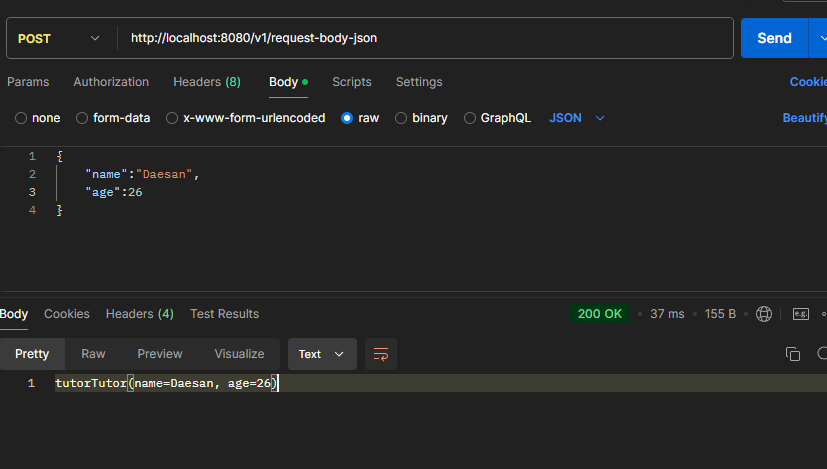Open the request Settings tab
This screenshot has width=827, height=469.
tap(419, 82)
